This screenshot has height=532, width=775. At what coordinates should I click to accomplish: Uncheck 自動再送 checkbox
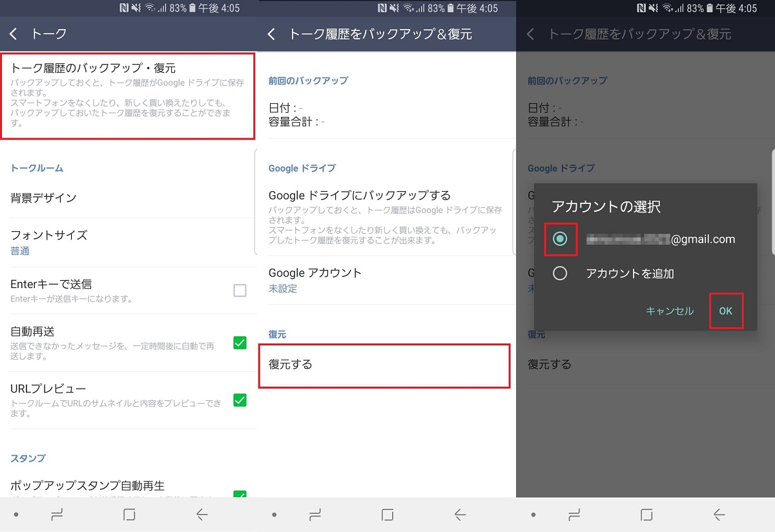(240, 343)
